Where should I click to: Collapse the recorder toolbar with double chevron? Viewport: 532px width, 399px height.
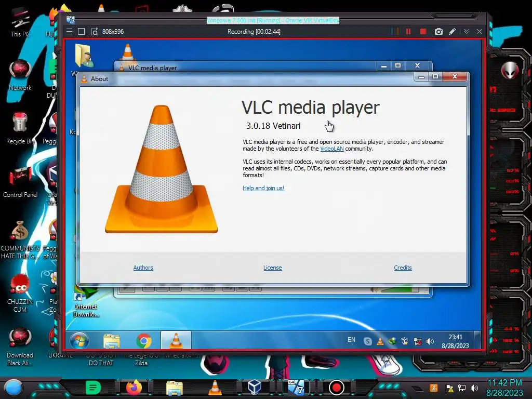coord(467,32)
